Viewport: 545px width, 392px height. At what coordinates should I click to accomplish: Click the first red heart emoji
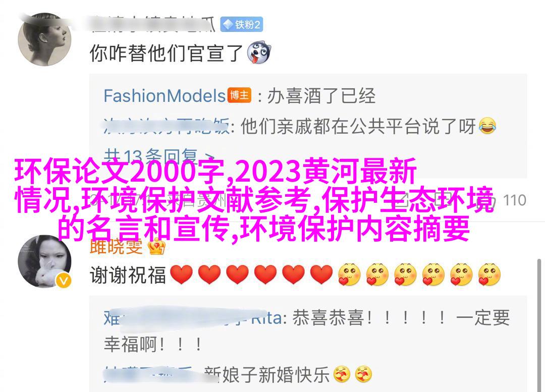[x=182, y=274]
